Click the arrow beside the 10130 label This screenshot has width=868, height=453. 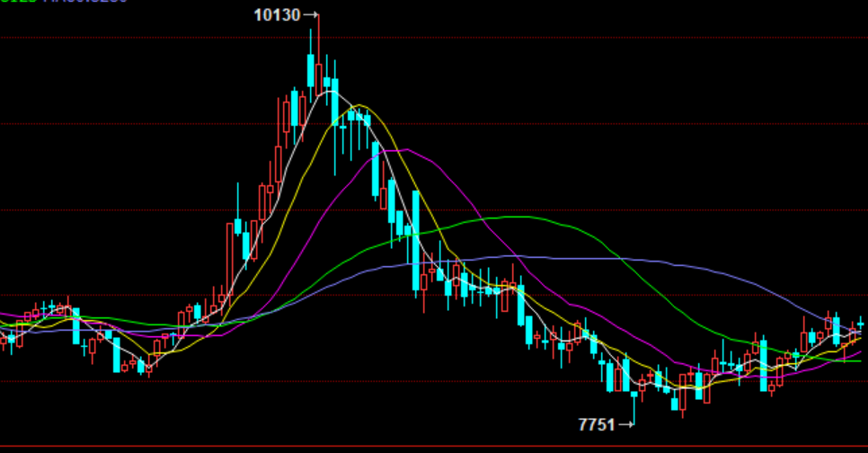[310, 14]
